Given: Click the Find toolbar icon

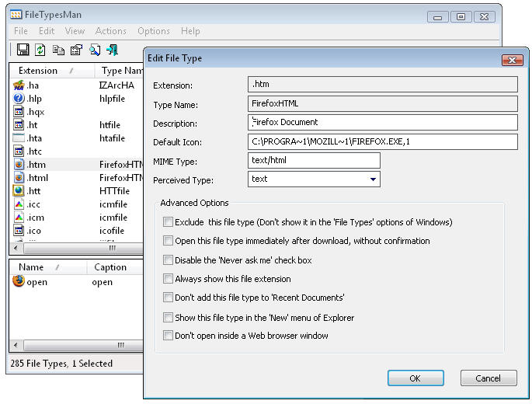Looking at the screenshot, I should [95, 50].
